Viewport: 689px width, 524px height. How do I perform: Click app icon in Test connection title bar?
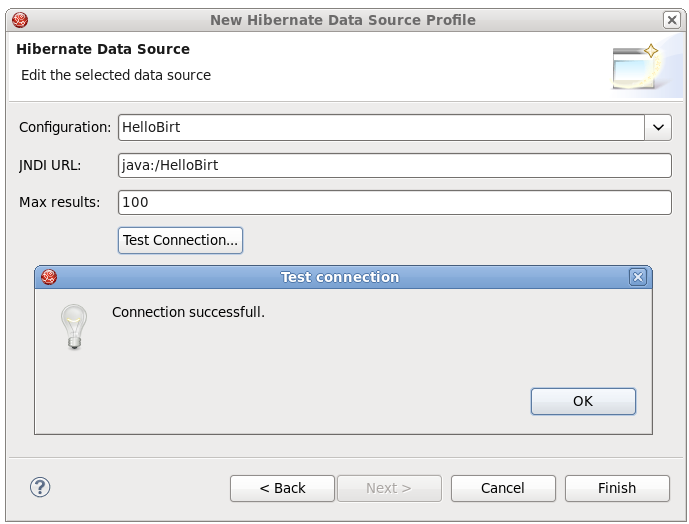click(x=49, y=277)
